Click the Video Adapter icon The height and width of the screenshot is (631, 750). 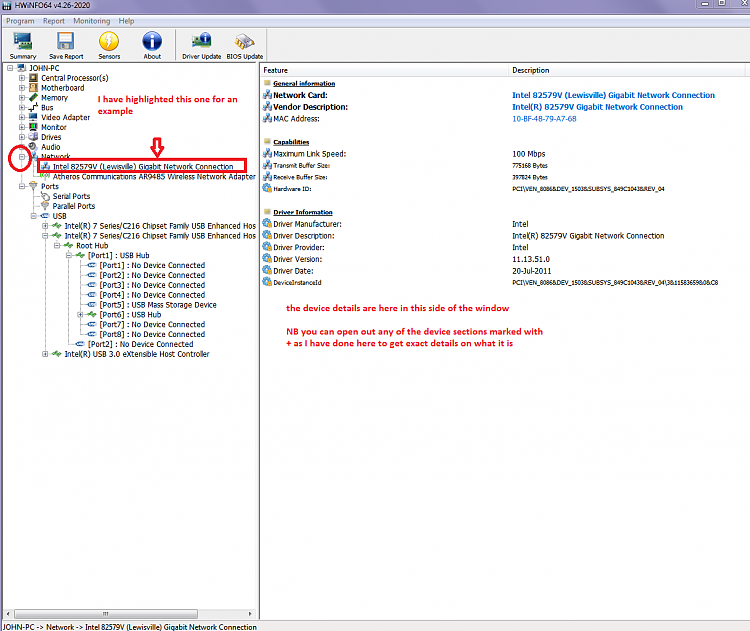(x=33, y=117)
